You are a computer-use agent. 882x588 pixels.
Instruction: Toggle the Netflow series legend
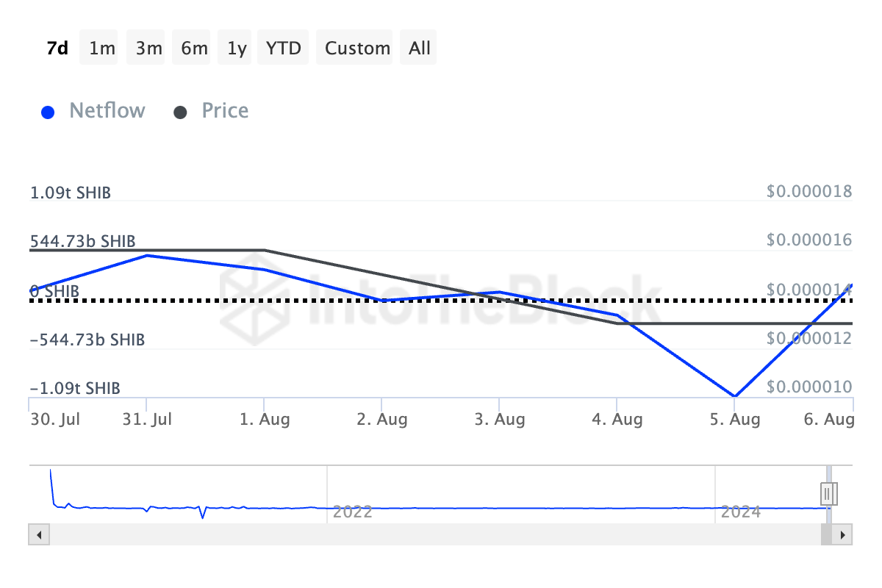coord(107,111)
